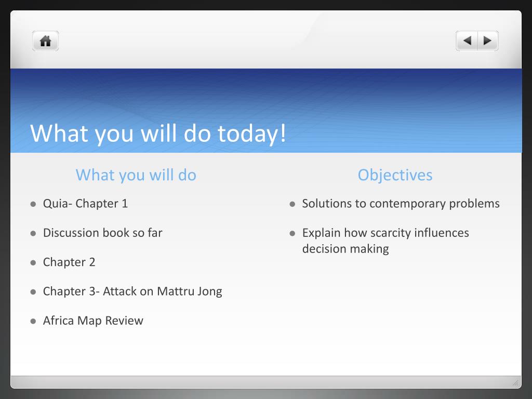Click the 'Quia- Chapter 1' bullet
The height and width of the screenshot is (399, 532).
click(85, 204)
